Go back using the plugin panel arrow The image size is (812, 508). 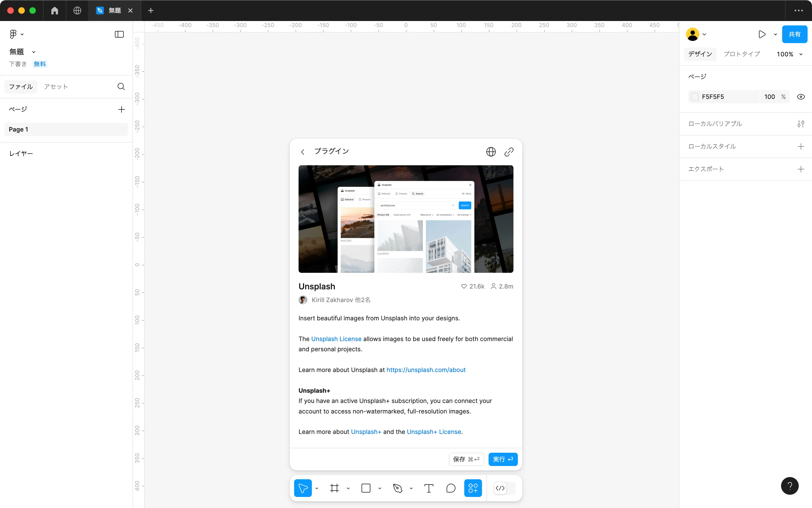[x=302, y=152]
